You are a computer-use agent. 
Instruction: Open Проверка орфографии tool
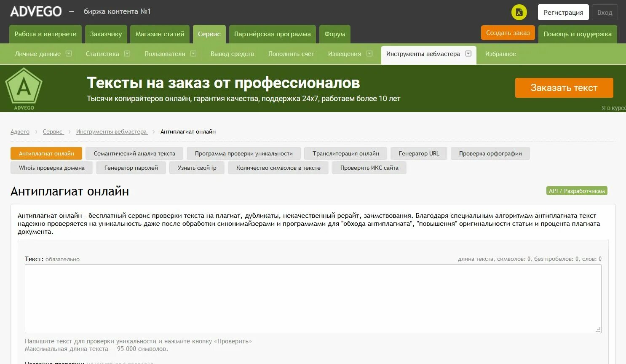tap(490, 153)
